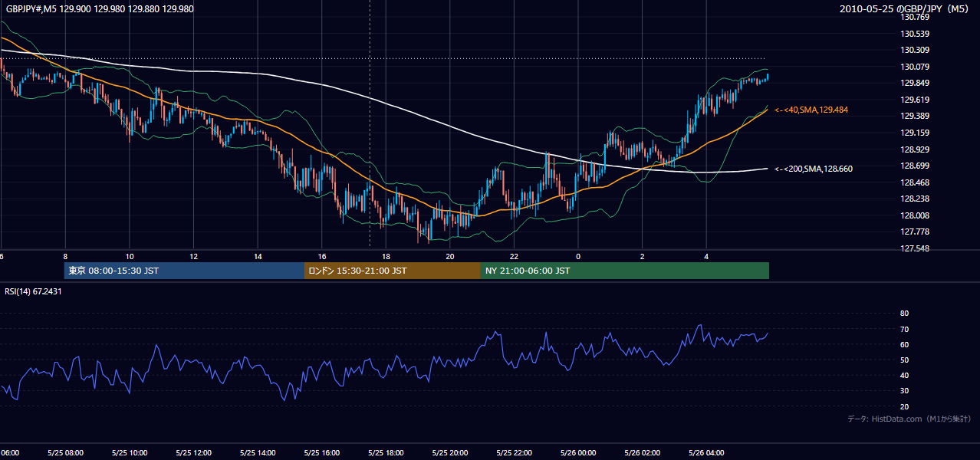Select price level 127.548 on the axis
Viewport: 980px width, 460px height.
point(914,248)
